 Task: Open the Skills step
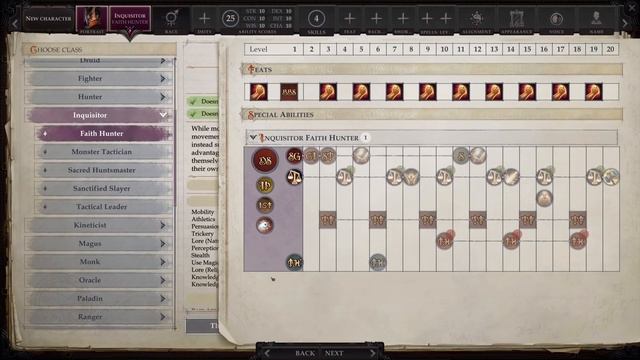pos(316,20)
